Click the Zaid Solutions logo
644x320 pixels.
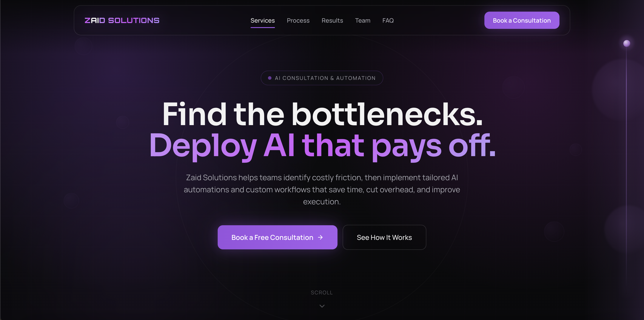(x=122, y=20)
